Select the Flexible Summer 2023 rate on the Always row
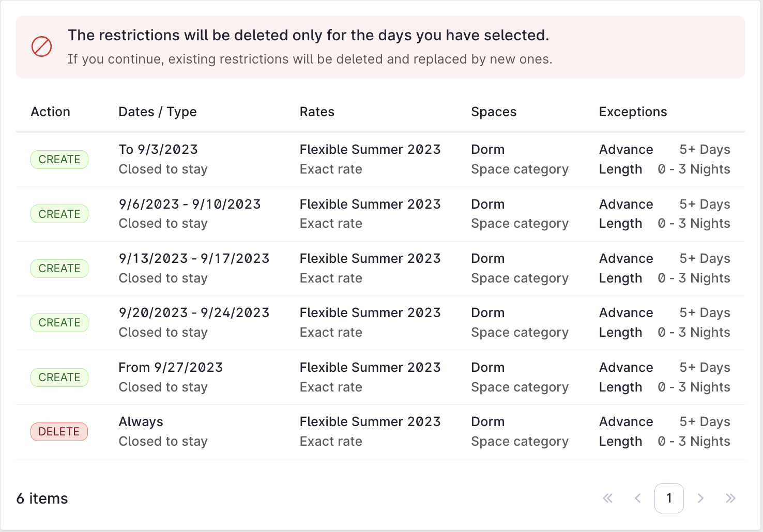 370,421
